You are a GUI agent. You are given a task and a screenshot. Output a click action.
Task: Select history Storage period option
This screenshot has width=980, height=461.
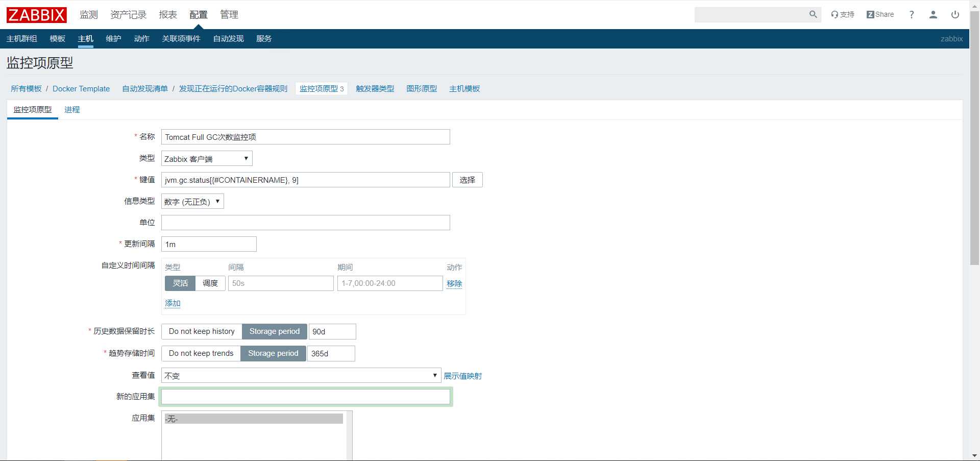coord(275,331)
